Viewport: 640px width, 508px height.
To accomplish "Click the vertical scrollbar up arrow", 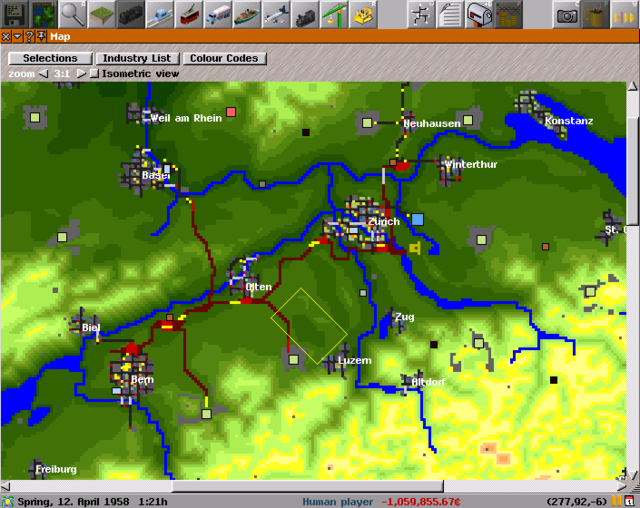I will point(632,86).
